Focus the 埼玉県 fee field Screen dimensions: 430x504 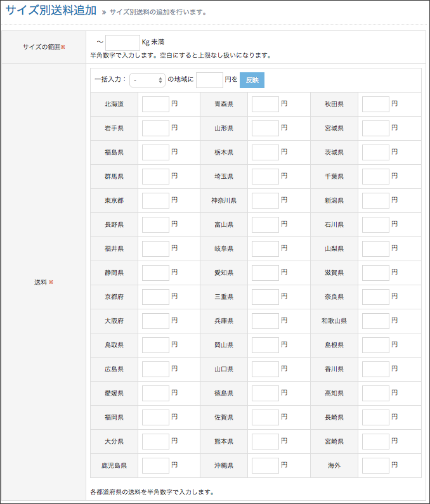click(x=265, y=176)
